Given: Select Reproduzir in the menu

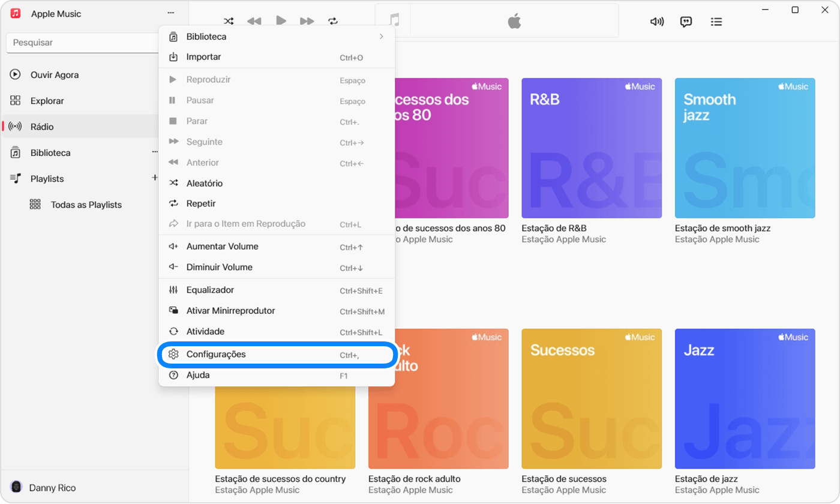Looking at the screenshot, I should [277, 80].
